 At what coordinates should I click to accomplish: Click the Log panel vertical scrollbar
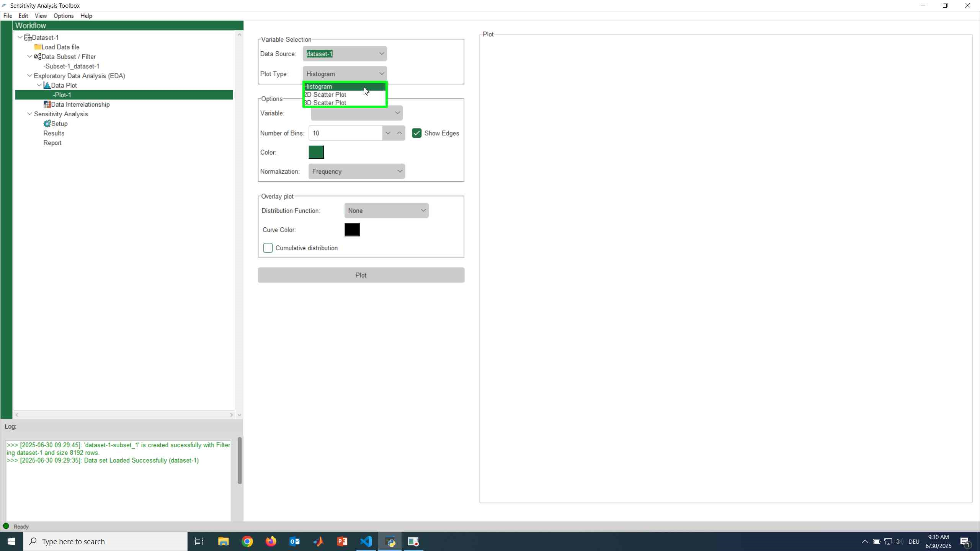click(x=240, y=460)
